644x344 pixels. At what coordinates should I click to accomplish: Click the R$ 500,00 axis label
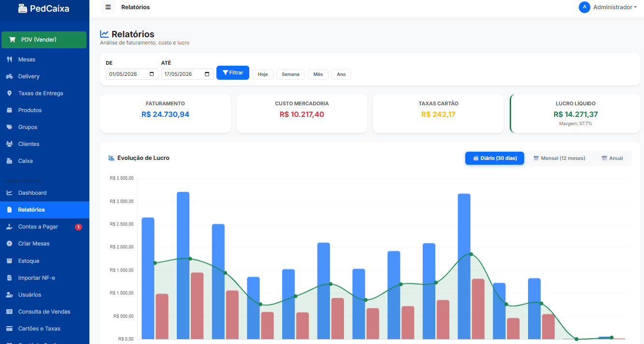click(x=123, y=316)
